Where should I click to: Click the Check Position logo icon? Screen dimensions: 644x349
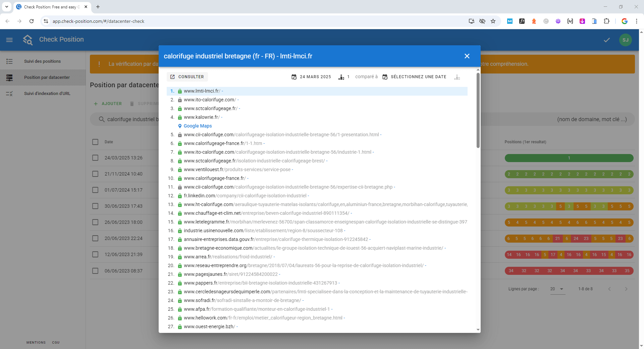click(x=28, y=40)
